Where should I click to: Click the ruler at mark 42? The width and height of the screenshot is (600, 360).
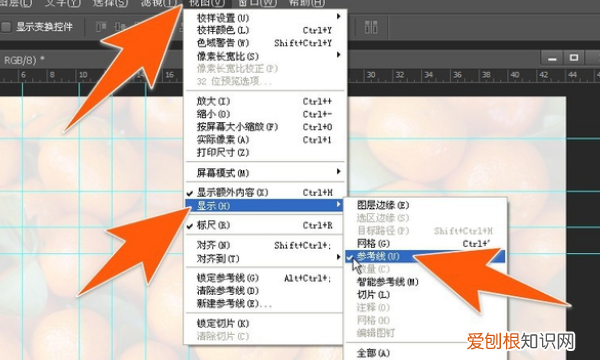click(544, 75)
